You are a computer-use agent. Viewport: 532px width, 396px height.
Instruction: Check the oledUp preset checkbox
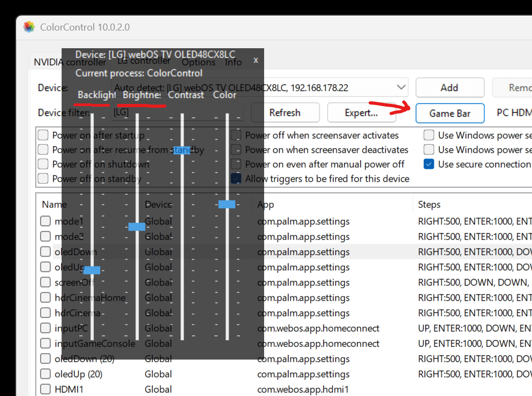(46, 267)
